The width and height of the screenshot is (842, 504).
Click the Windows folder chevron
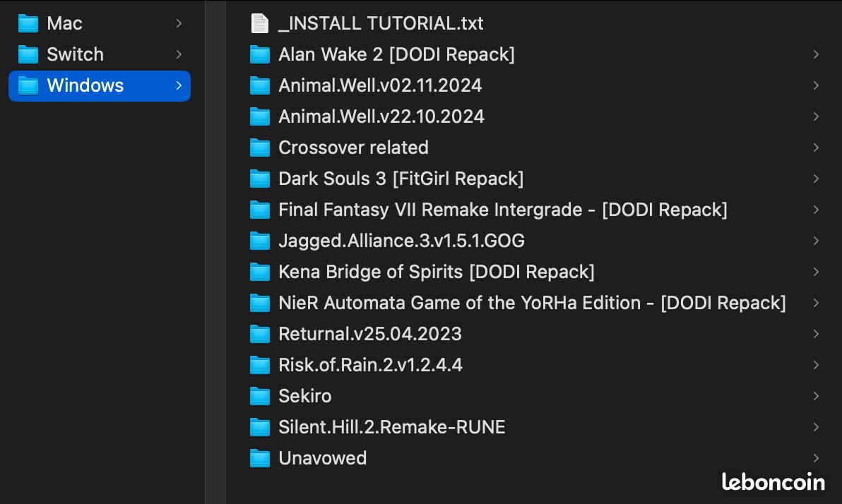pyautogui.click(x=179, y=86)
